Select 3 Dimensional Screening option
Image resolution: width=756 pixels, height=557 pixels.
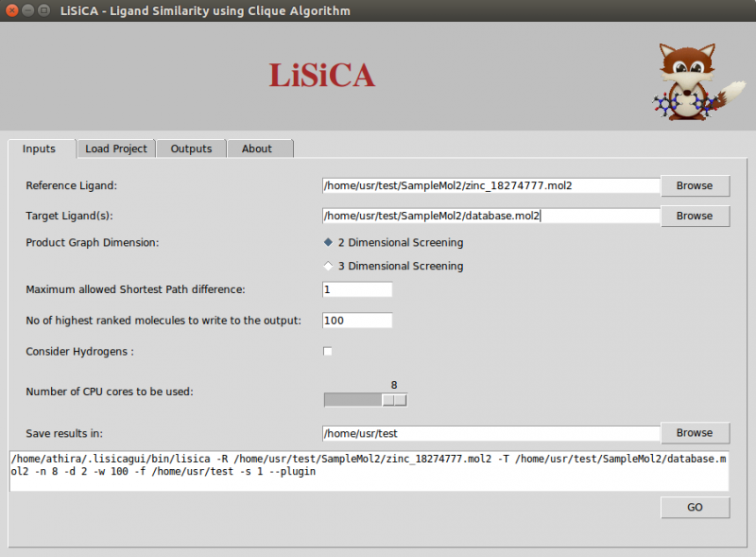click(x=329, y=266)
